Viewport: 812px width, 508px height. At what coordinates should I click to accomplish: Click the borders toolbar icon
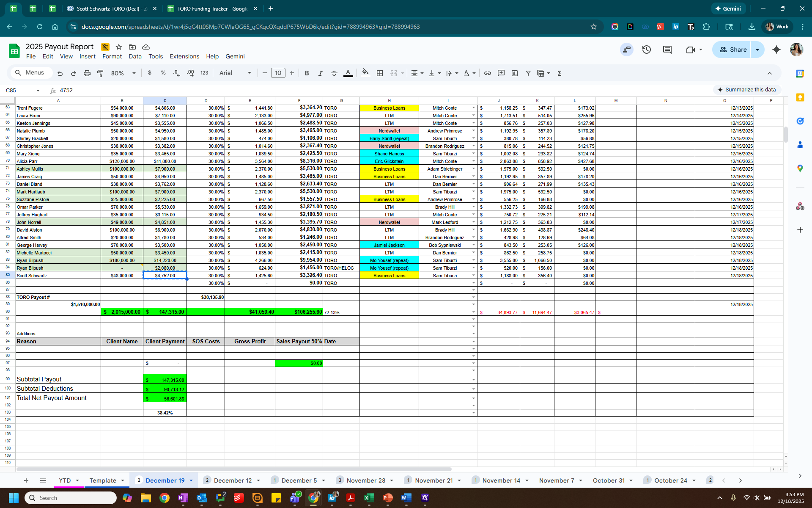click(380, 73)
